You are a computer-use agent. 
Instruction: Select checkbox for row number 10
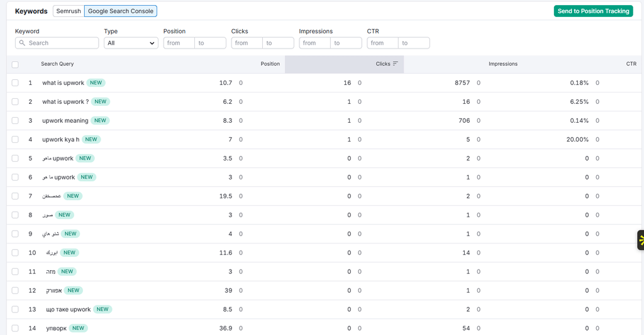(x=15, y=253)
